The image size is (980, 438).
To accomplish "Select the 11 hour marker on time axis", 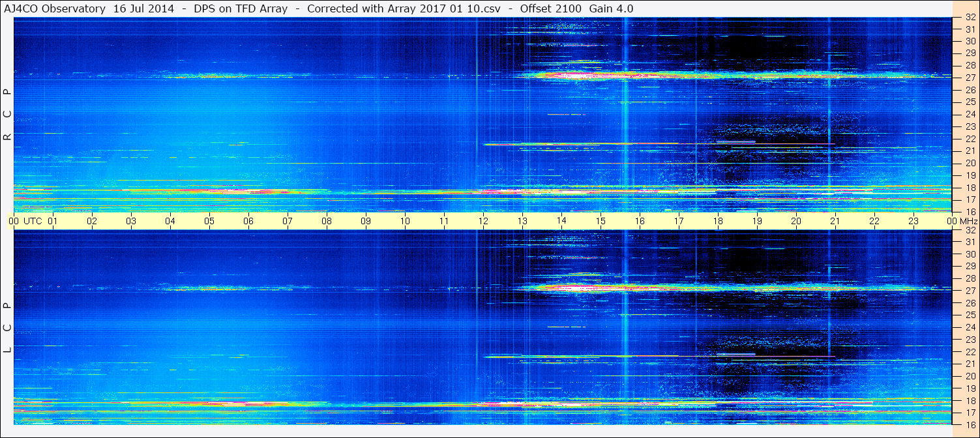I will (444, 221).
